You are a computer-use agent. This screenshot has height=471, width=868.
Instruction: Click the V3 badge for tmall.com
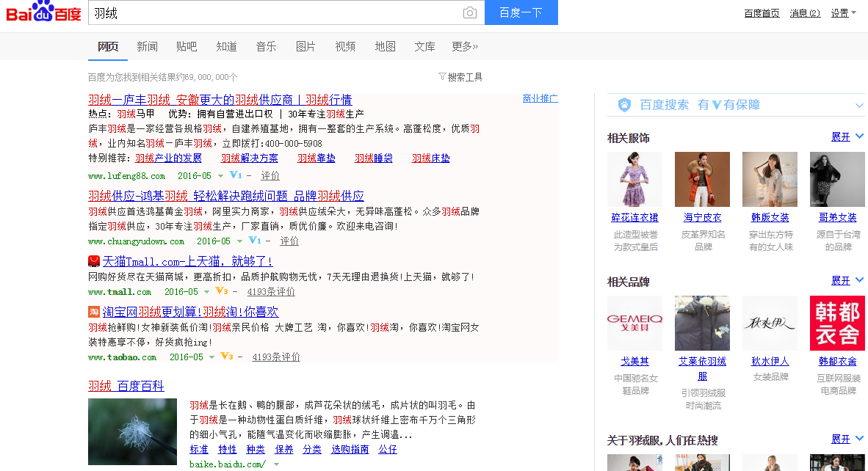(x=222, y=291)
